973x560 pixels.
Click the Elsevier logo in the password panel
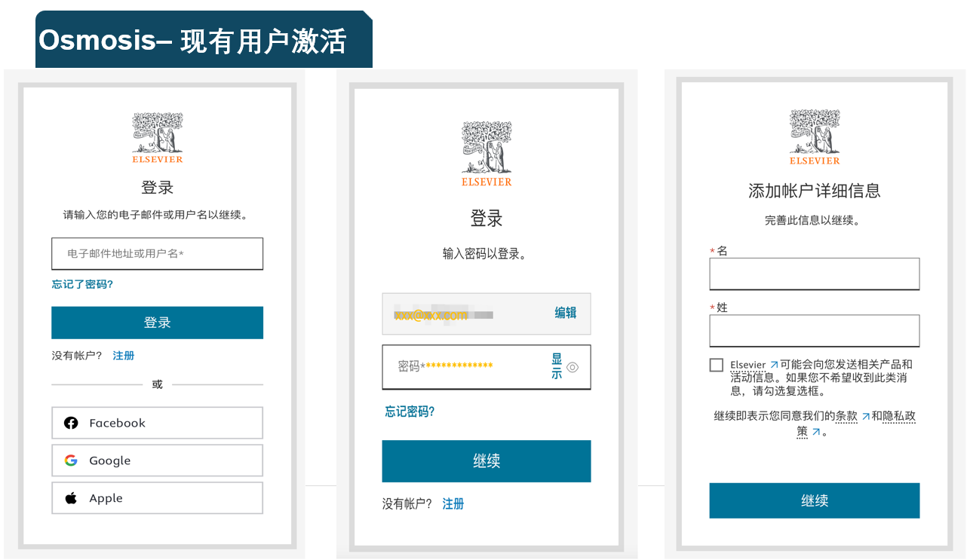click(x=487, y=154)
